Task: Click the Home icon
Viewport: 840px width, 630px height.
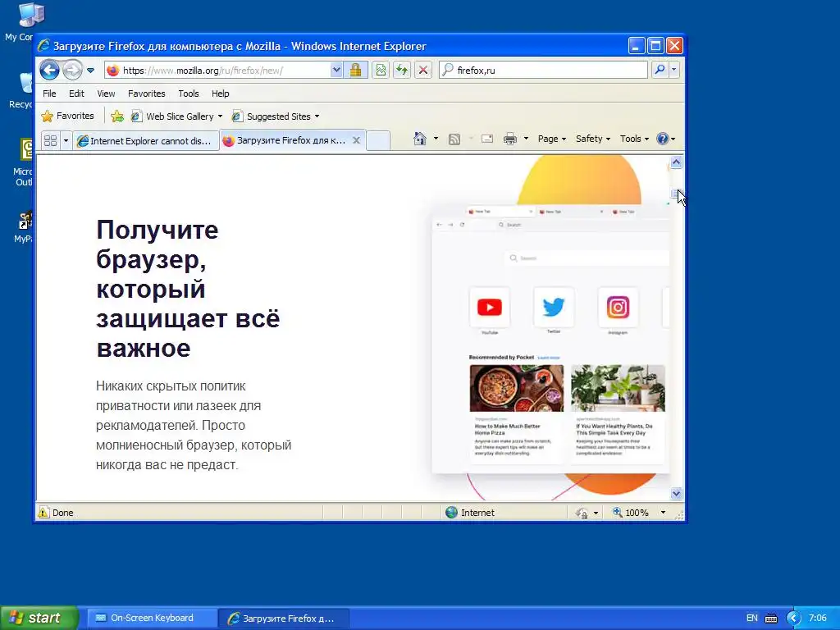Action: tap(420, 139)
